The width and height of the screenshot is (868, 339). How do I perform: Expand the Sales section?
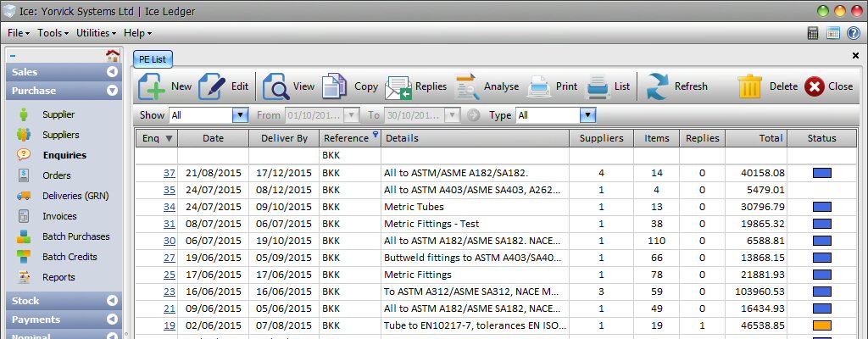(113, 72)
